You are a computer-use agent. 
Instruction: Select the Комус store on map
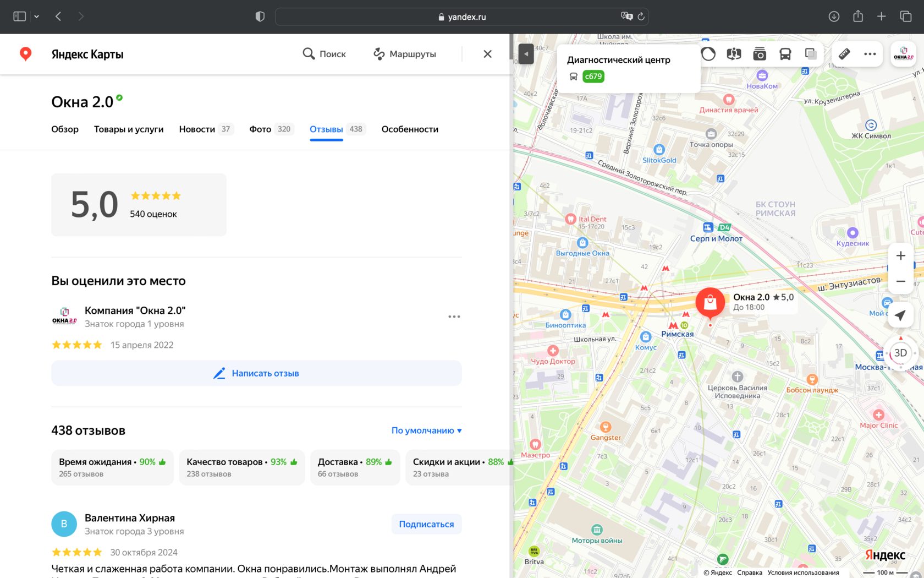pos(646,341)
